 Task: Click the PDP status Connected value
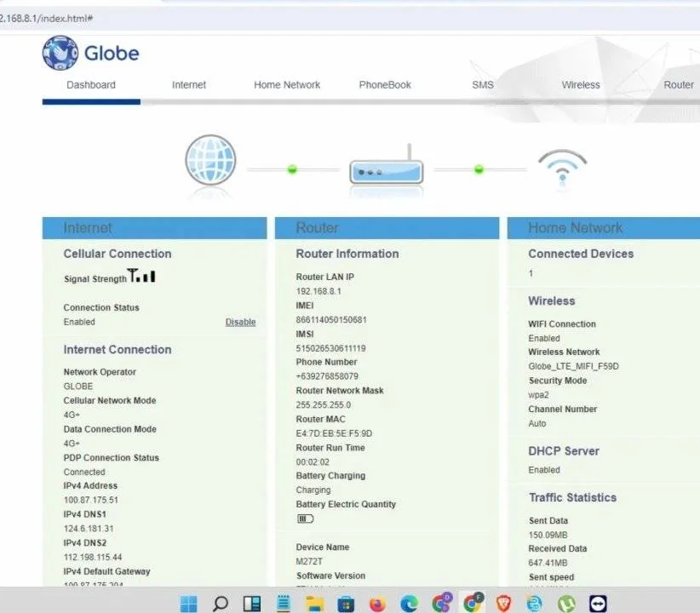tap(84, 472)
